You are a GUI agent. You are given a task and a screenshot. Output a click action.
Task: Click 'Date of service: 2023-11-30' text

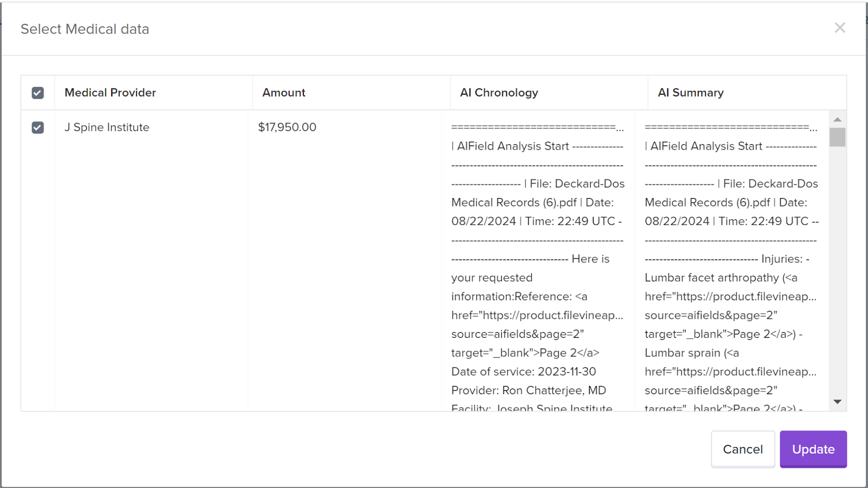pyautogui.click(x=524, y=372)
